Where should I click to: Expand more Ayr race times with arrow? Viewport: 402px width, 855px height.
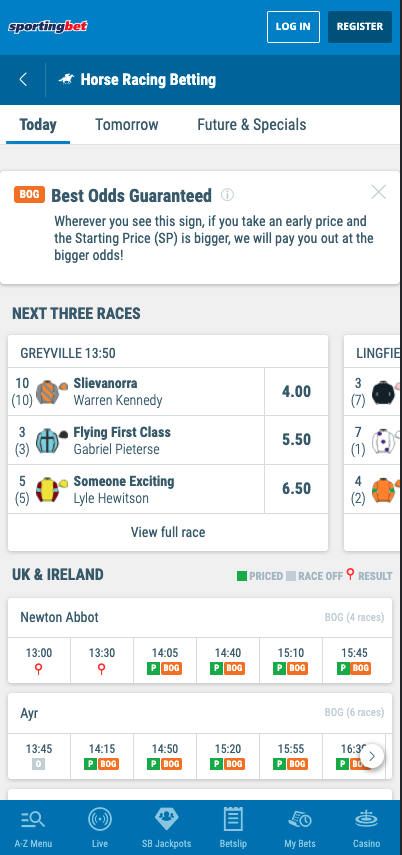click(x=371, y=756)
